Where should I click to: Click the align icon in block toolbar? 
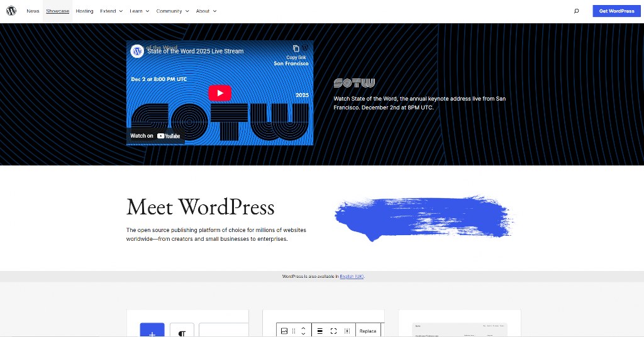click(x=320, y=331)
